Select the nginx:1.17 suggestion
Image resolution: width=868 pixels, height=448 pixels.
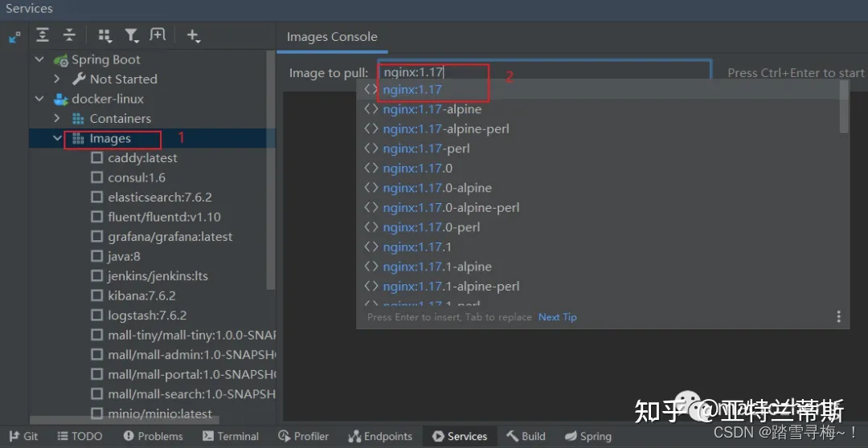click(599, 90)
